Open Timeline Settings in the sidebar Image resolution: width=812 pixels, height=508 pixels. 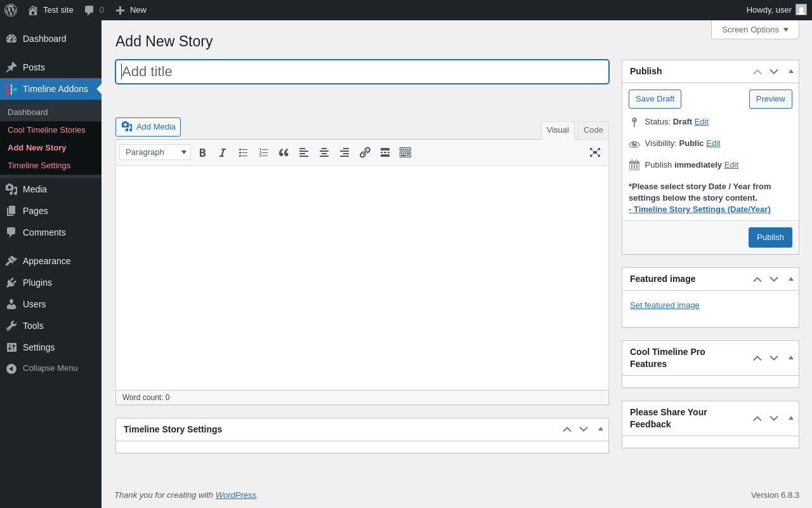coord(39,166)
